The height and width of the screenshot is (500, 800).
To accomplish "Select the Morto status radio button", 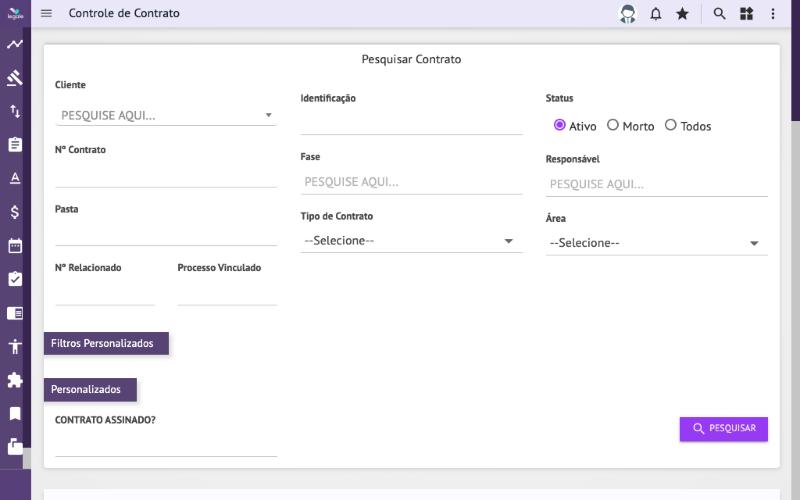I will [613, 125].
